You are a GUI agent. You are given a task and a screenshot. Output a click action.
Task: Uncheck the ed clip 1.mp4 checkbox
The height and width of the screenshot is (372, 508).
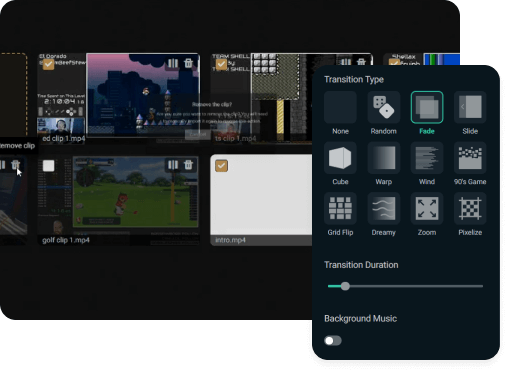[48, 64]
